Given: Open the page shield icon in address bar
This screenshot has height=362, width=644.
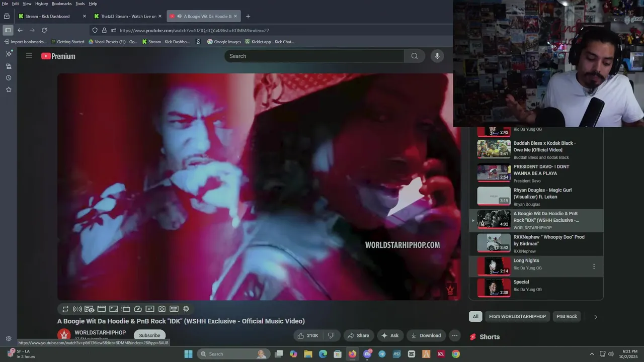Looking at the screenshot, I should (x=95, y=30).
